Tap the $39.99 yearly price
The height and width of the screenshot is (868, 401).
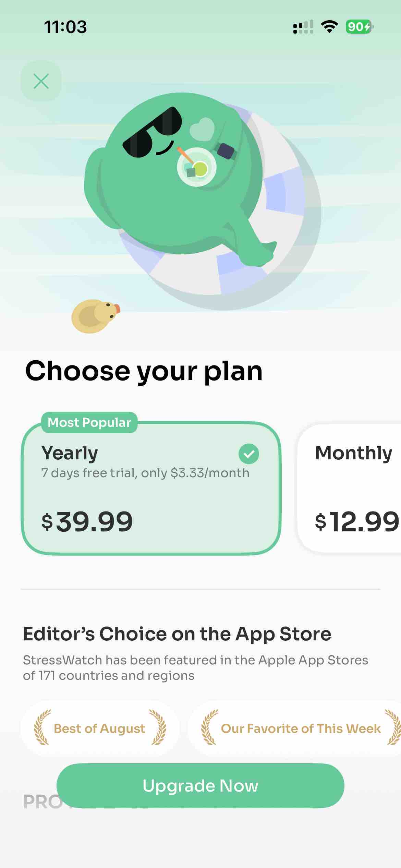pos(87,522)
